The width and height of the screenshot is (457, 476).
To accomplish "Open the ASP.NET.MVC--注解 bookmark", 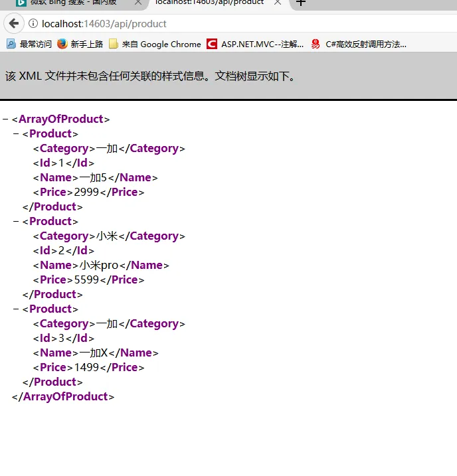I will click(x=255, y=44).
